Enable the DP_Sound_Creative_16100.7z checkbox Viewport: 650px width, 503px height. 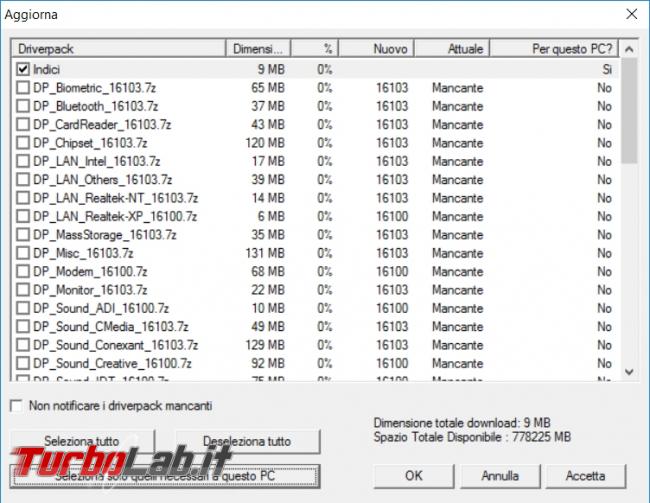(23, 363)
